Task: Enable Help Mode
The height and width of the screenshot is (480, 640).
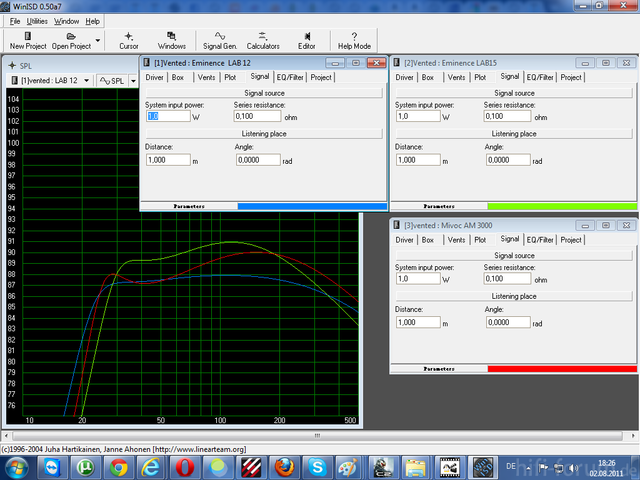Action: (354, 39)
